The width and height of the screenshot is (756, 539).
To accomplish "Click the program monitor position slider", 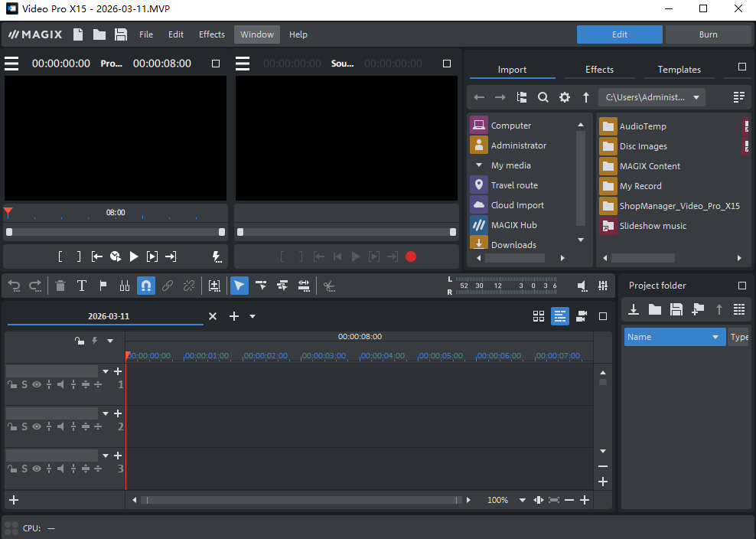I will pos(115,232).
